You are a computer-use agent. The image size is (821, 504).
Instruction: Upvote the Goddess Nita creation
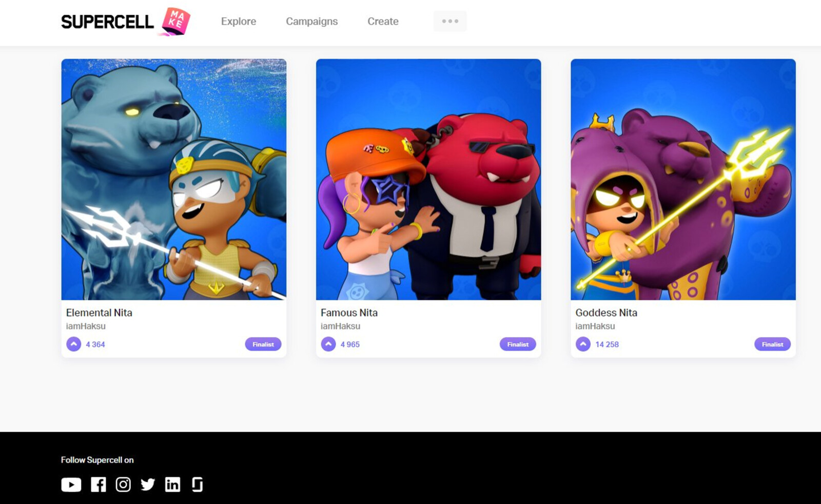[582, 344]
